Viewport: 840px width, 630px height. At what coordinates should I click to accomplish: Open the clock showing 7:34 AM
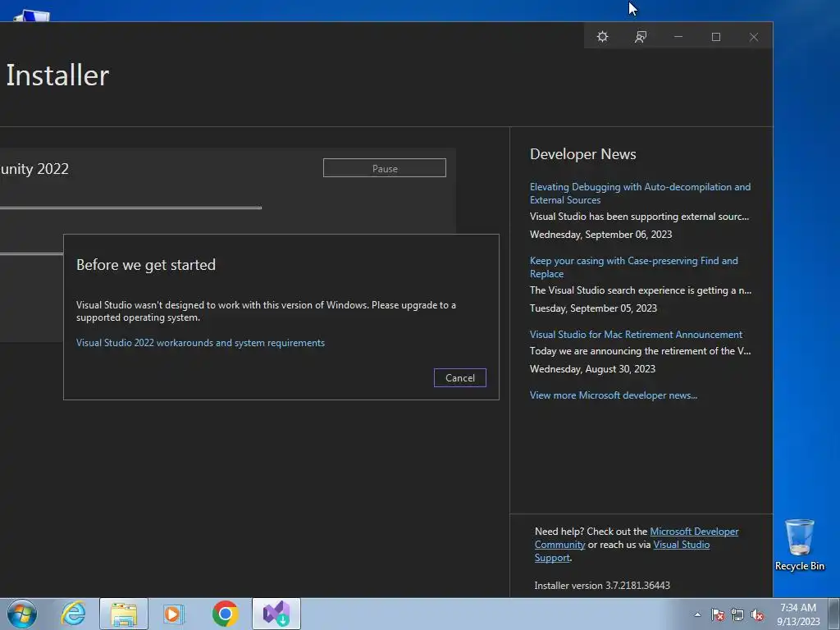798,614
